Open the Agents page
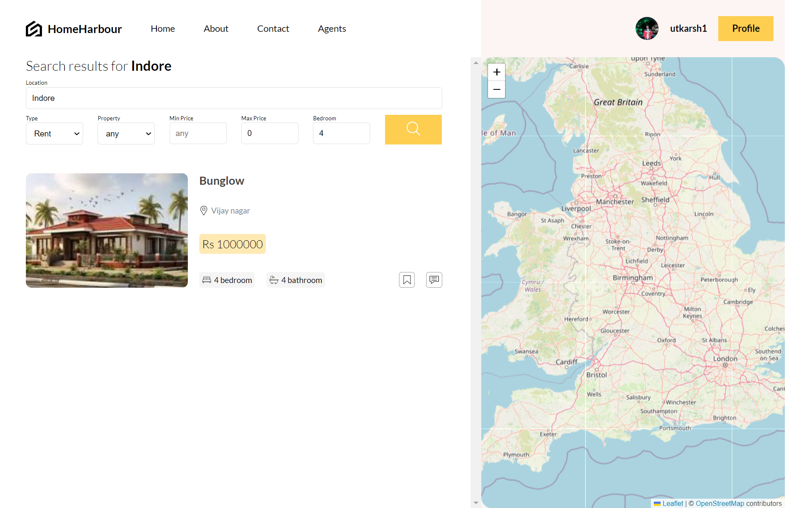 coord(332,28)
